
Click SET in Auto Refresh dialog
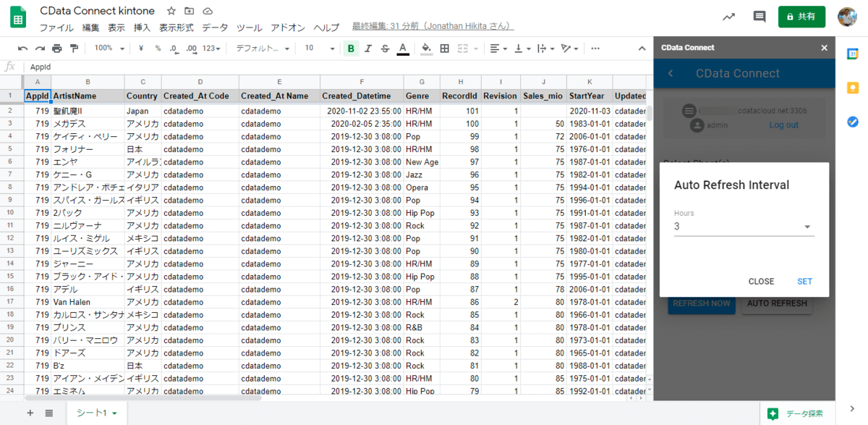coord(804,282)
